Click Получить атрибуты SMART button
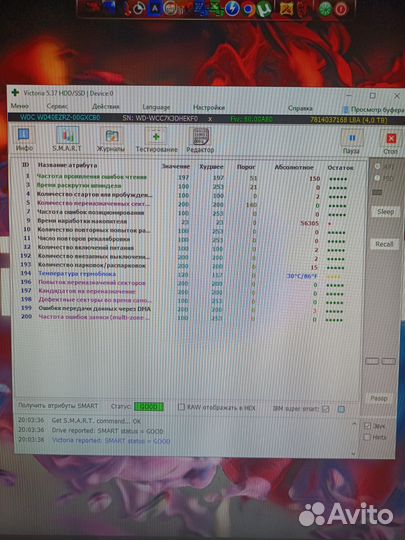 point(58,406)
